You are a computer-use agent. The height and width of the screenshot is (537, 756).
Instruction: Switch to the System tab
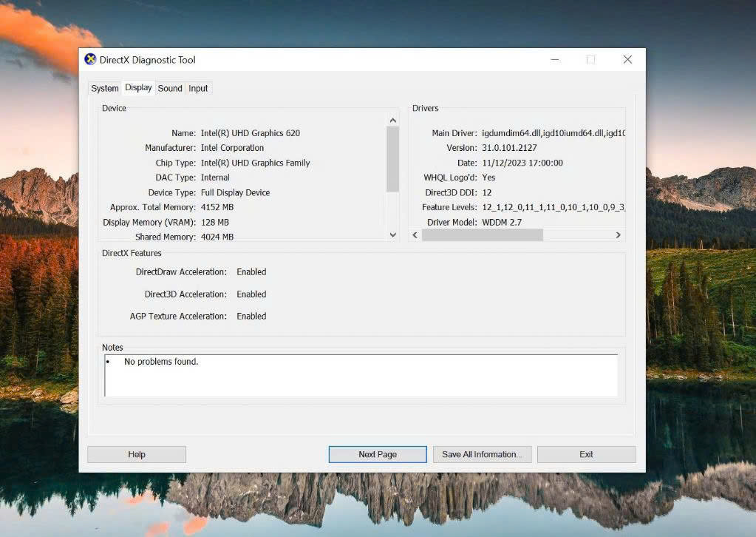(105, 88)
